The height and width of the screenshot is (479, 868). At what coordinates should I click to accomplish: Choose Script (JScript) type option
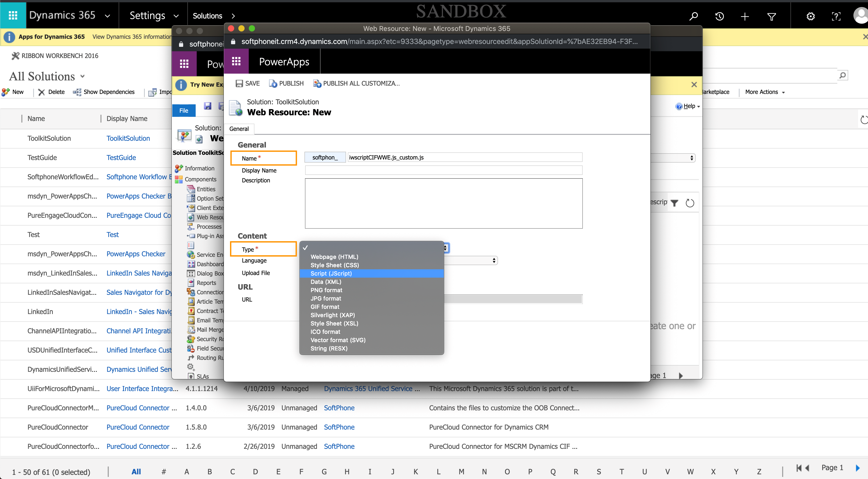[372, 273]
